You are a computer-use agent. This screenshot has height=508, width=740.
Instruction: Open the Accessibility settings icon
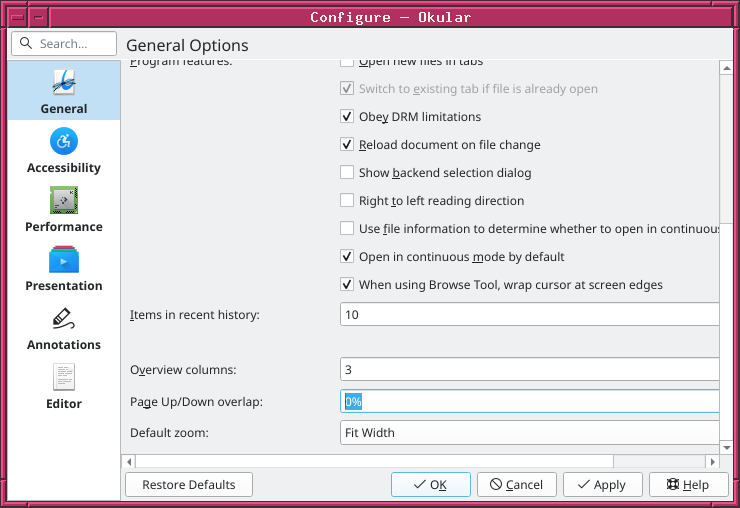click(x=64, y=141)
